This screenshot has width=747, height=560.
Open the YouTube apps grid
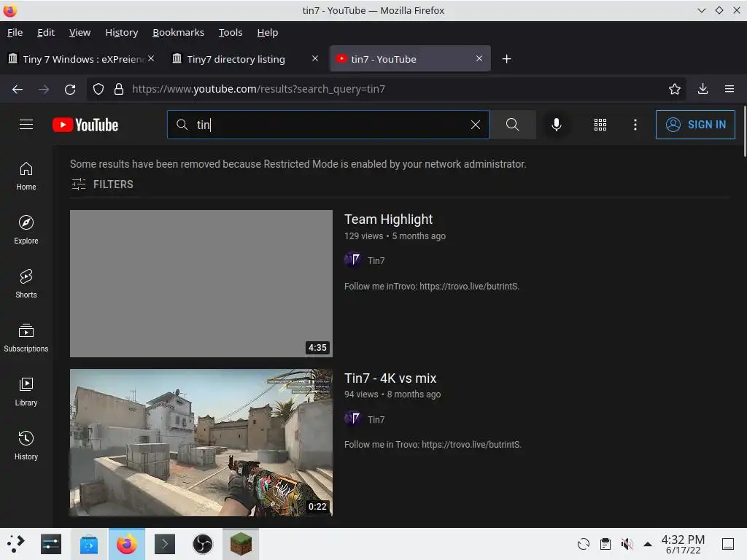(600, 125)
